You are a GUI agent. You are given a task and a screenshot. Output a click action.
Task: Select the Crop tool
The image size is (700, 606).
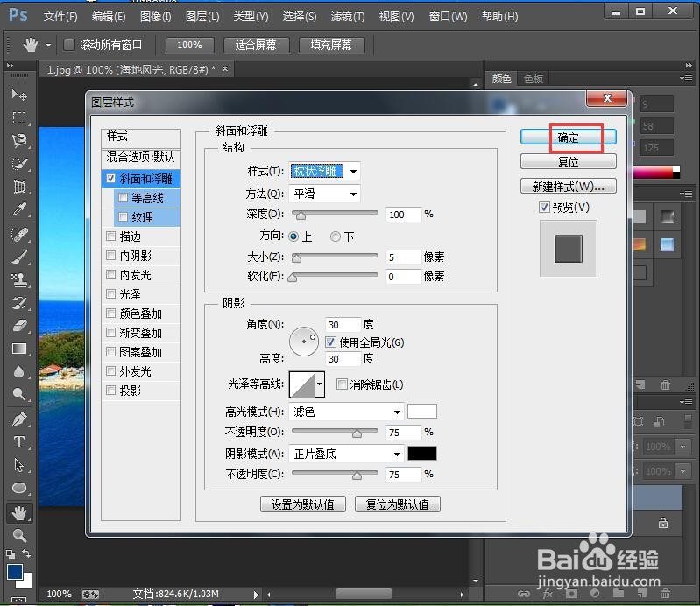point(19,187)
